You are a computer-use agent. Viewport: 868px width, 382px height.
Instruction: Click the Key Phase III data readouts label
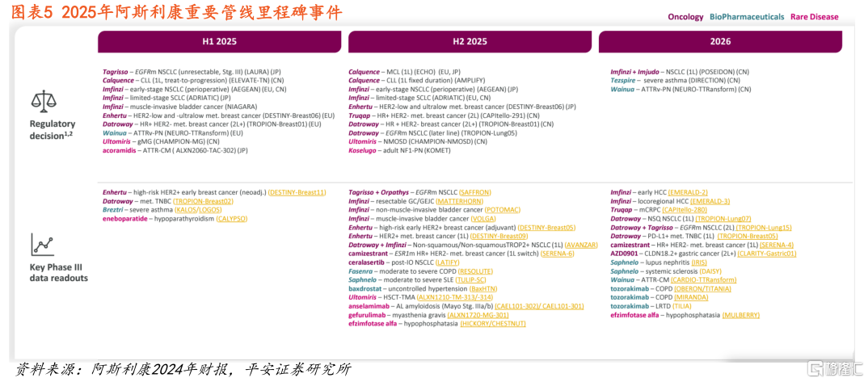(x=59, y=273)
